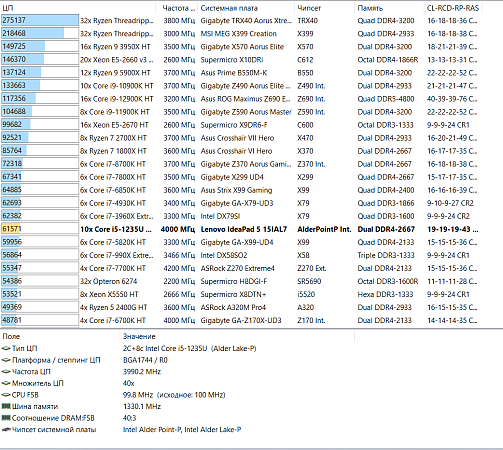
Task: Click the Hexa DDR3-1333 memory cell
Action: click(x=385, y=294)
